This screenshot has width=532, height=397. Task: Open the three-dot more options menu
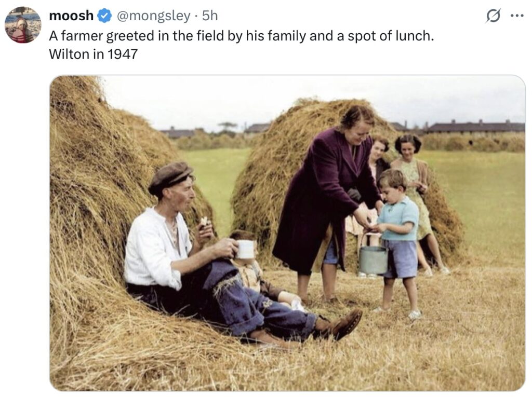pyautogui.click(x=517, y=16)
